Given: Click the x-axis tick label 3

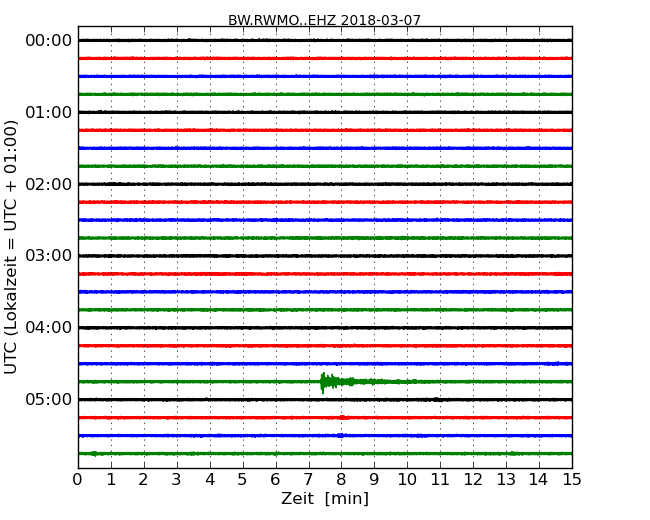Looking at the screenshot, I should point(177,480).
